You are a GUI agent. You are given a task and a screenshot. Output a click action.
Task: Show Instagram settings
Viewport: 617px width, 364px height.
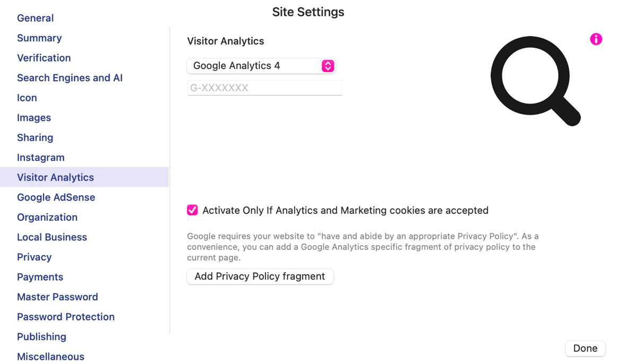click(x=41, y=158)
